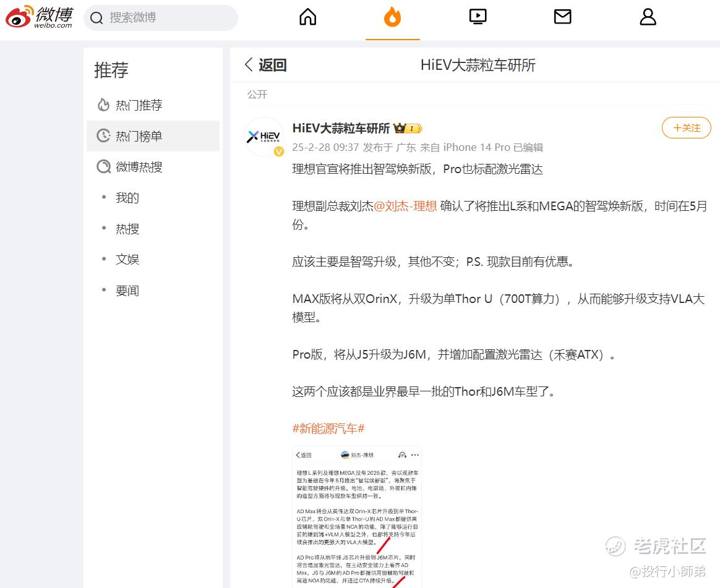Viewport: 720px width, 588px height.
Task: Click the 微博热搜 magnifier icon
Action: [x=103, y=166]
